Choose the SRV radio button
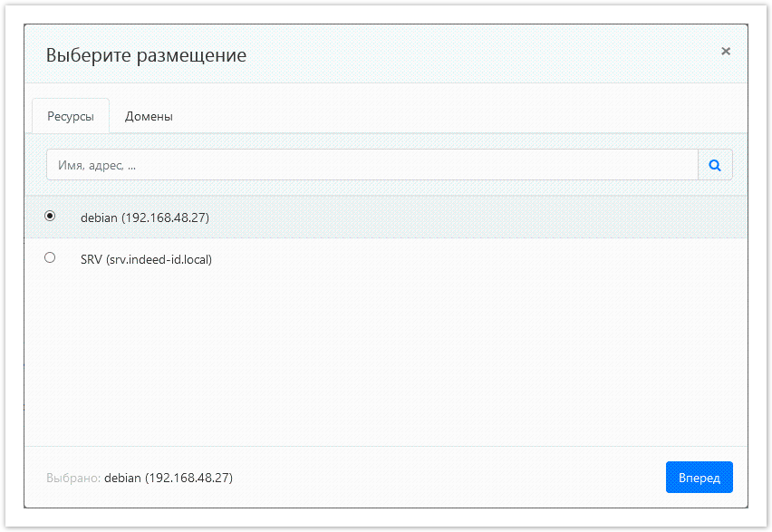Image resolution: width=772 pixels, height=532 pixels. coord(50,258)
